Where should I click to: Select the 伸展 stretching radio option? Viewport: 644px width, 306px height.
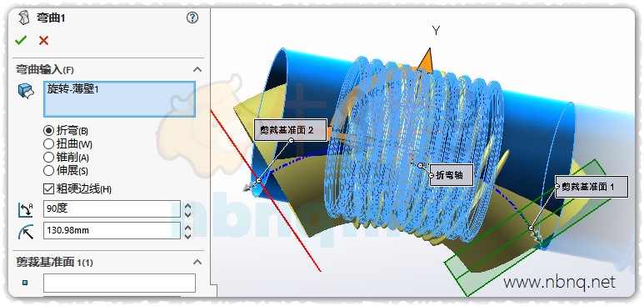[48, 170]
